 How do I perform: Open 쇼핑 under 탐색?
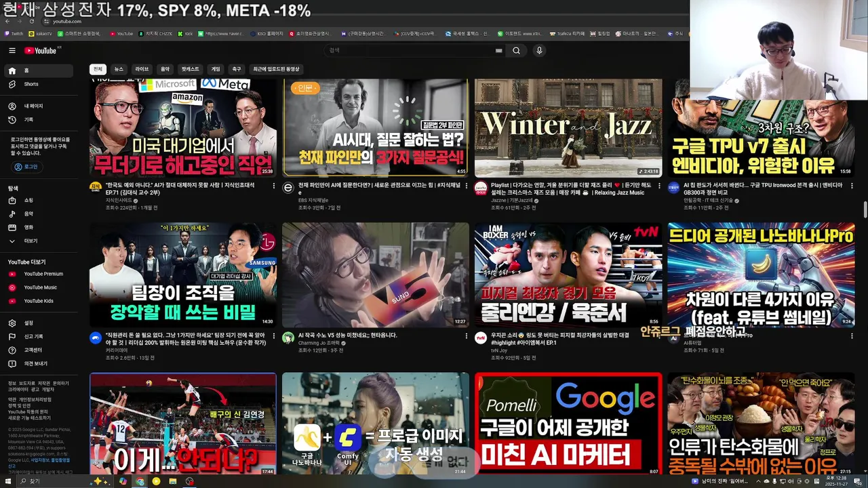pyautogui.click(x=39, y=201)
